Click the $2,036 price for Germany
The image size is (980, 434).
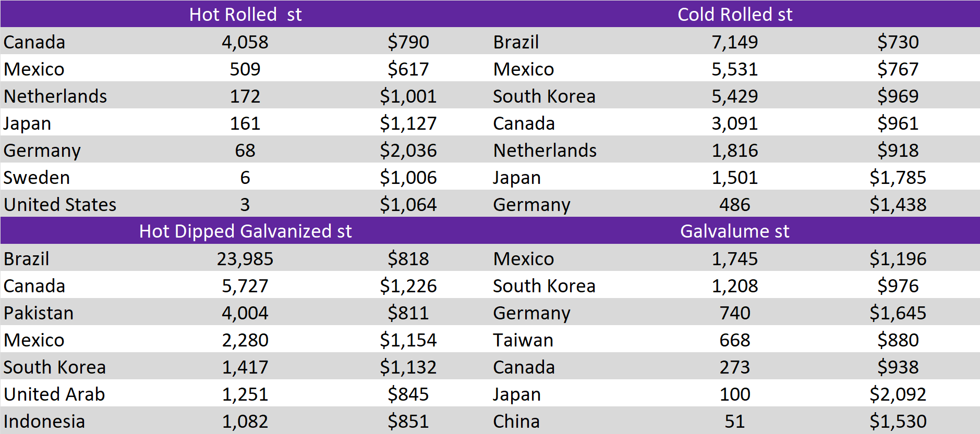(408, 150)
